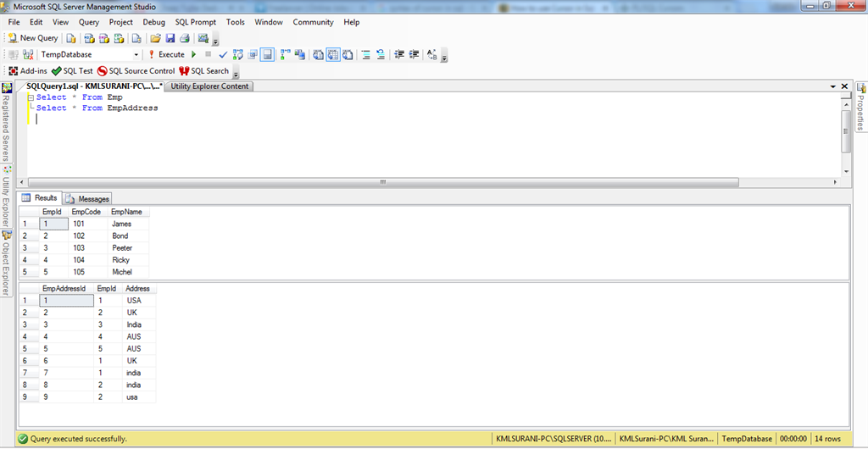
Task: Click the Change Connection icon
Action: point(28,55)
